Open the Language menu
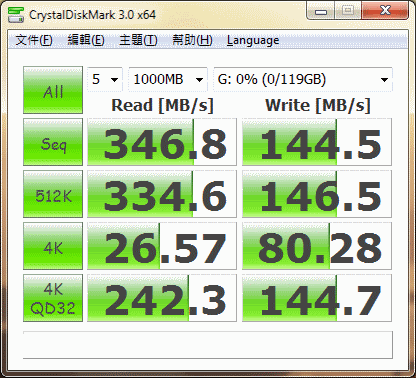Viewport: 416px width, 378px height. [x=253, y=40]
